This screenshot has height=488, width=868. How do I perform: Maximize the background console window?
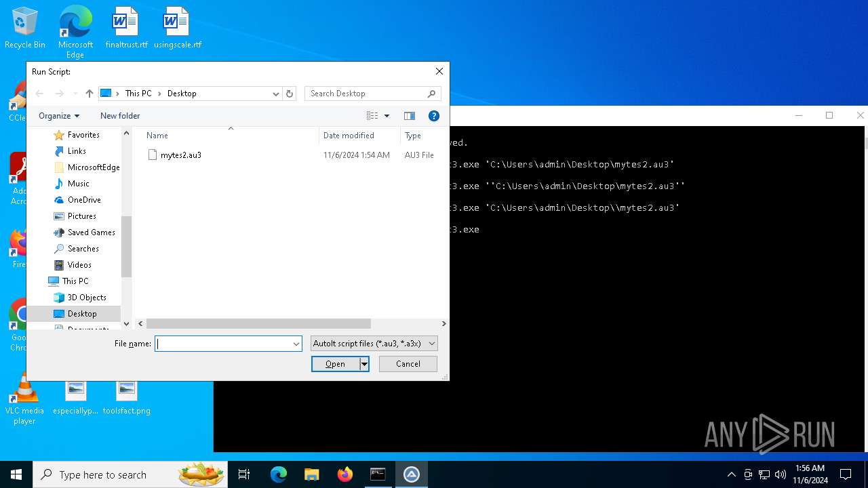tap(829, 116)
